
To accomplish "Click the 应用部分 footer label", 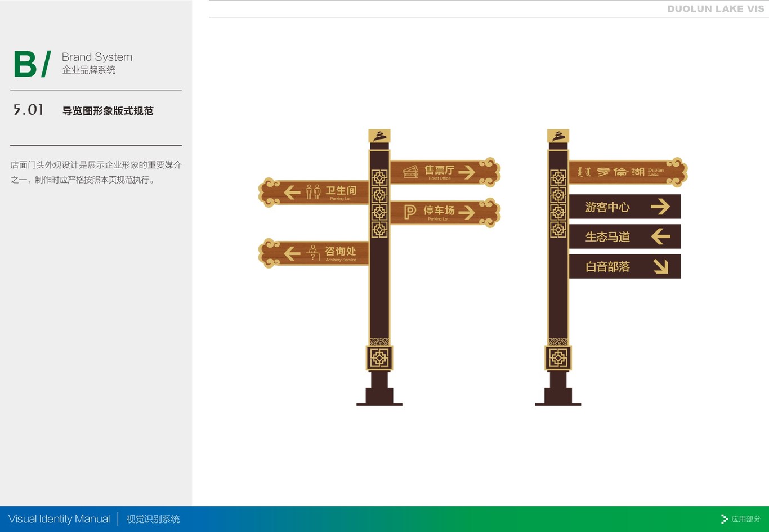I will [746, 519].
